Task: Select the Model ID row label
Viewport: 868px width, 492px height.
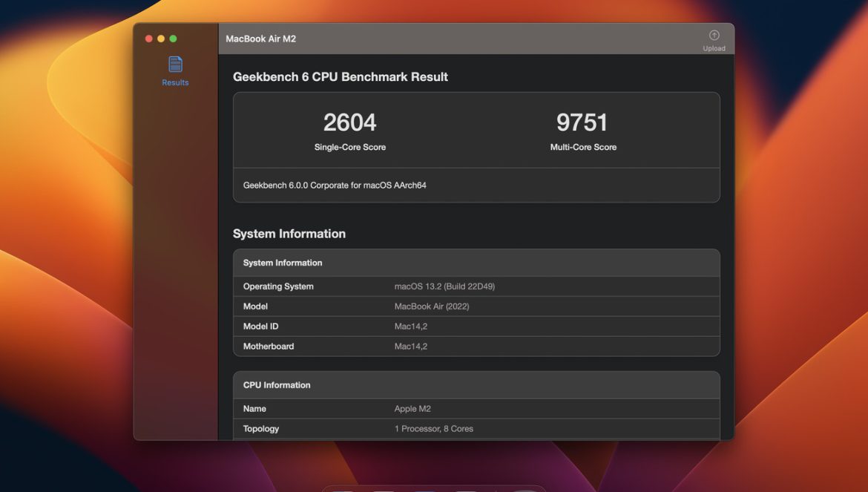Action: (x=260, y=327)
